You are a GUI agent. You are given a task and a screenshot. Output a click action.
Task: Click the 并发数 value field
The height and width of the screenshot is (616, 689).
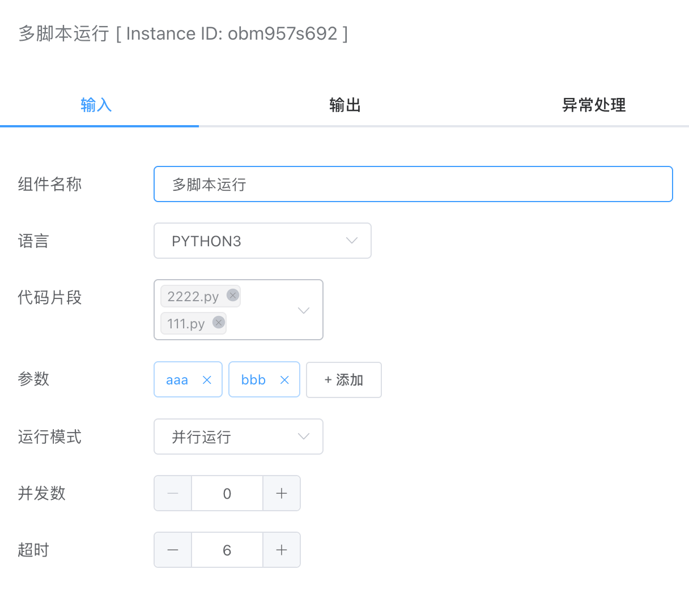coord(227,493)
